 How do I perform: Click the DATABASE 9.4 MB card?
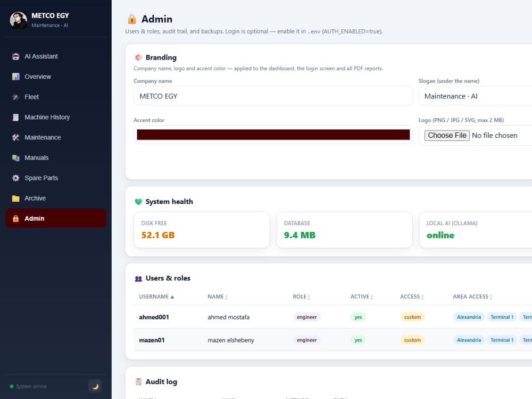344,230
